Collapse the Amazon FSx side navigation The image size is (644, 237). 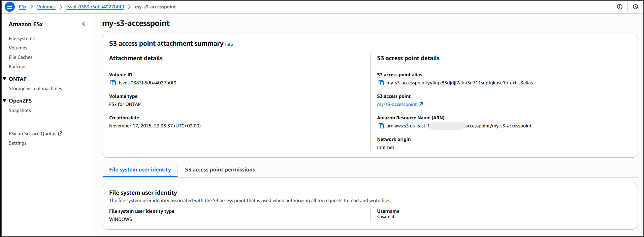84,24
